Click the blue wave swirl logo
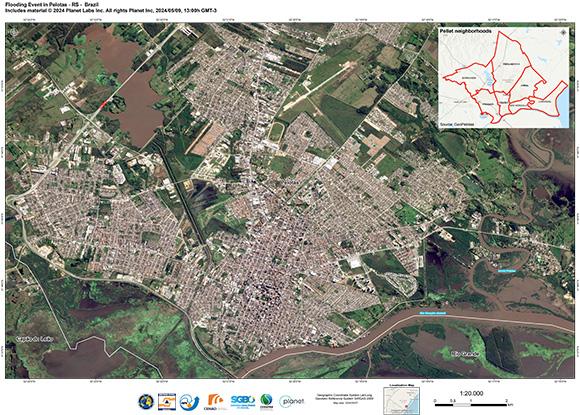Viewport: 580px width, 415px height. 189,402
